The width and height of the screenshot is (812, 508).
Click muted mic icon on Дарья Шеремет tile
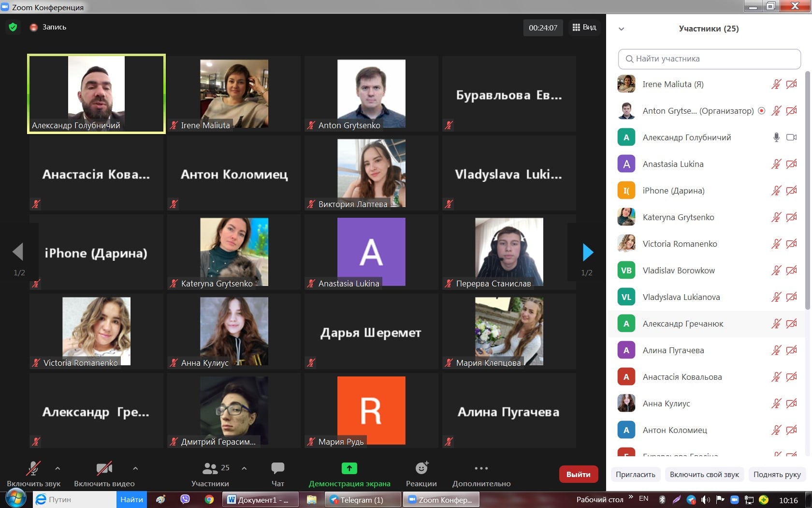(x=311, y=362)
